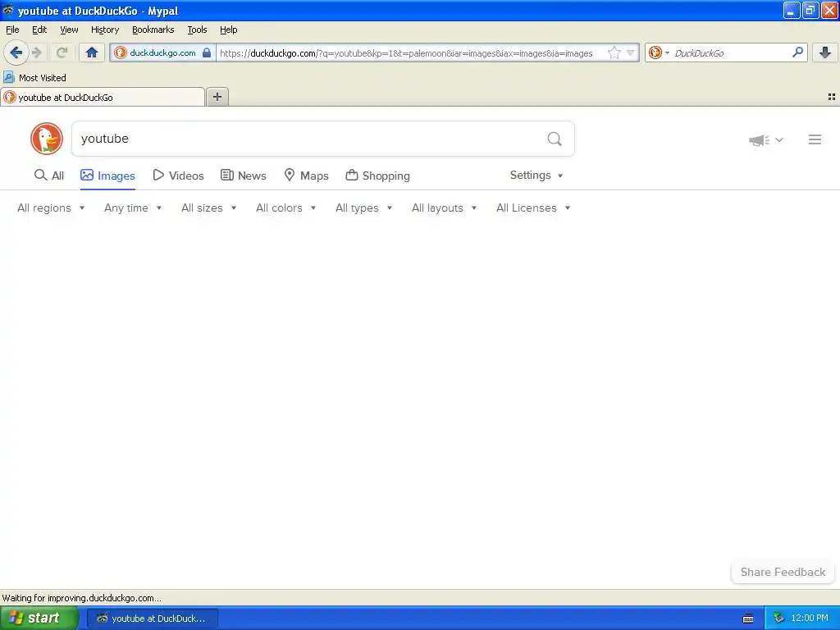
Task: Click the Share Feedback button
Action: (x=783, y=572)
